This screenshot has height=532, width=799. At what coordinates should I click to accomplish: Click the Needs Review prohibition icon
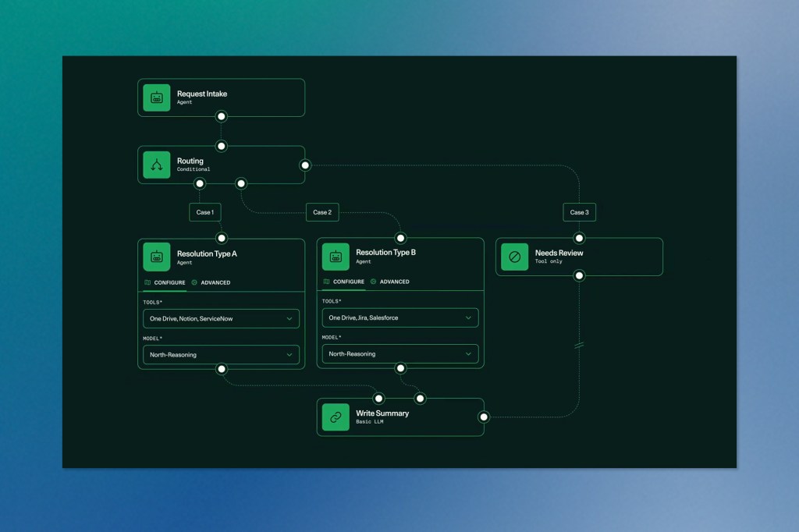[x=515, y=257]
